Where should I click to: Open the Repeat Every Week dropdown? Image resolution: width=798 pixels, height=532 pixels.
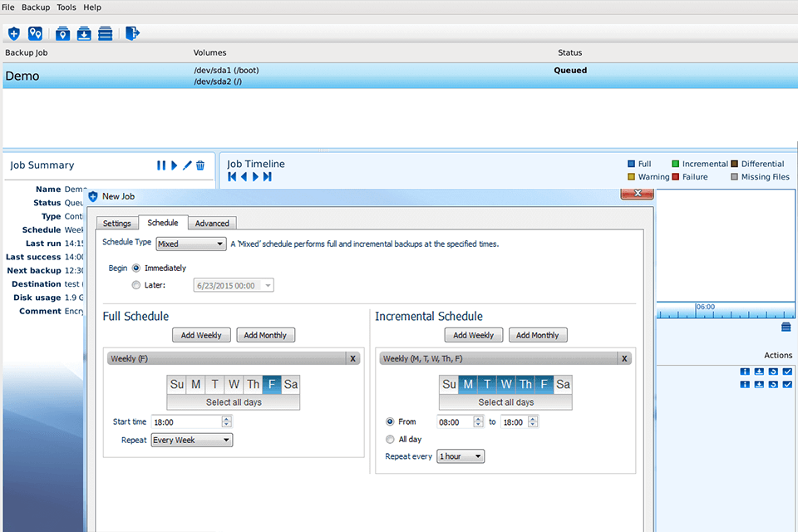191,439
